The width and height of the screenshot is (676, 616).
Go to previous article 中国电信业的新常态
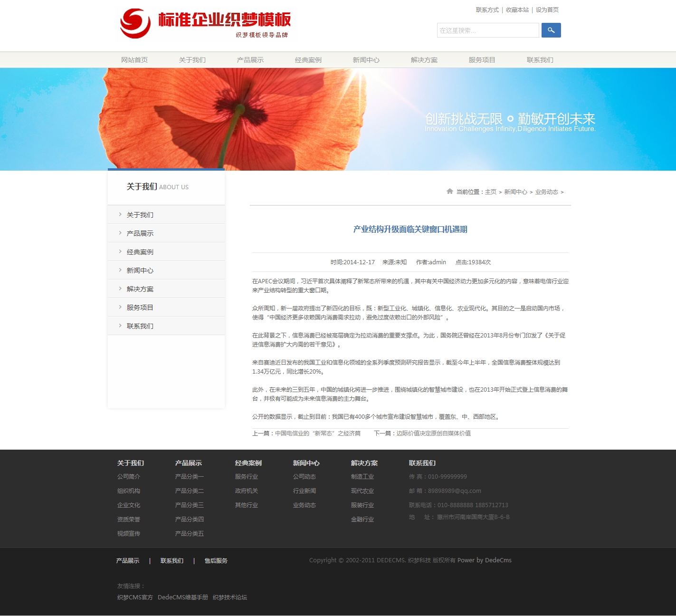[317, 433]
